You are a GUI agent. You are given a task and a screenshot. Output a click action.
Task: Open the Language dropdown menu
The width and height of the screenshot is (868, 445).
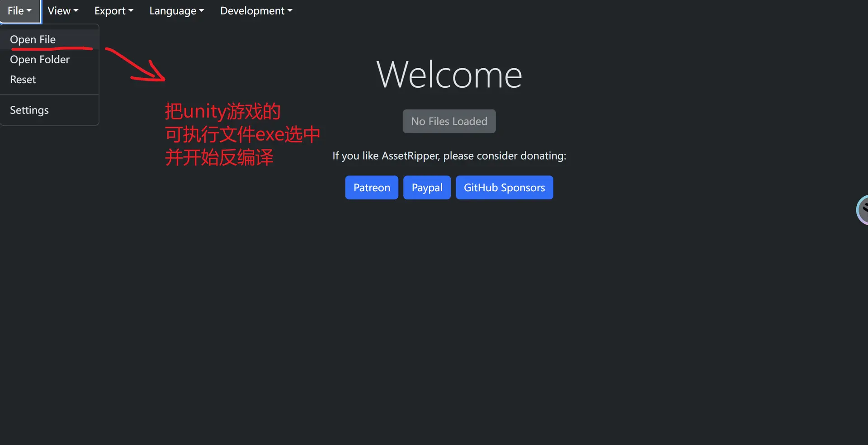point(177,11)
